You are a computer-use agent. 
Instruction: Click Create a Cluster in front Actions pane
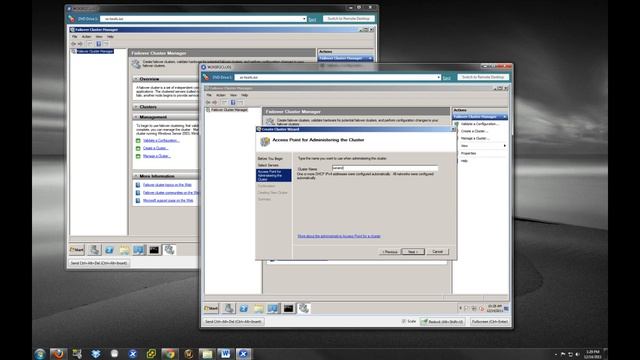[x=474, y=131]
